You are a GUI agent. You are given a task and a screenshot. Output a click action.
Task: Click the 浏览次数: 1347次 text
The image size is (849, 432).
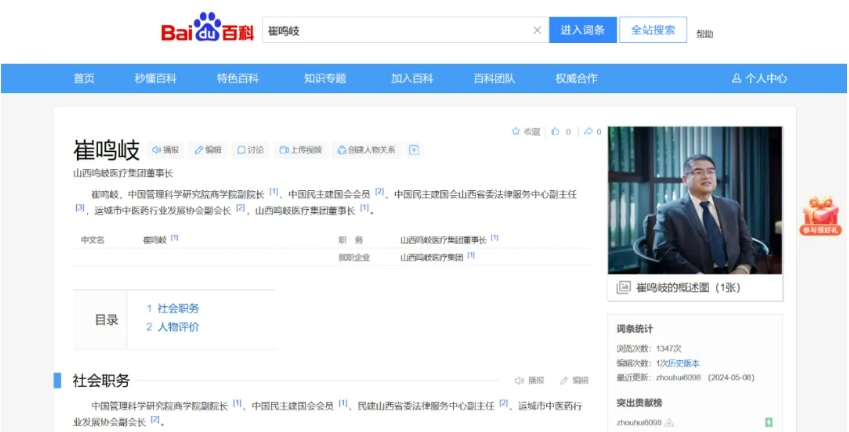[x=649, y=348]
